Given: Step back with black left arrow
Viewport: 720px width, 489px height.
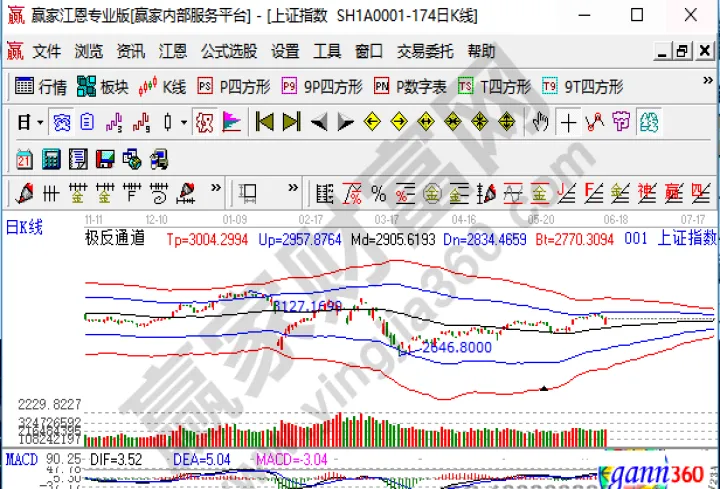Looking at the screenshot, I should coord(319,123).
